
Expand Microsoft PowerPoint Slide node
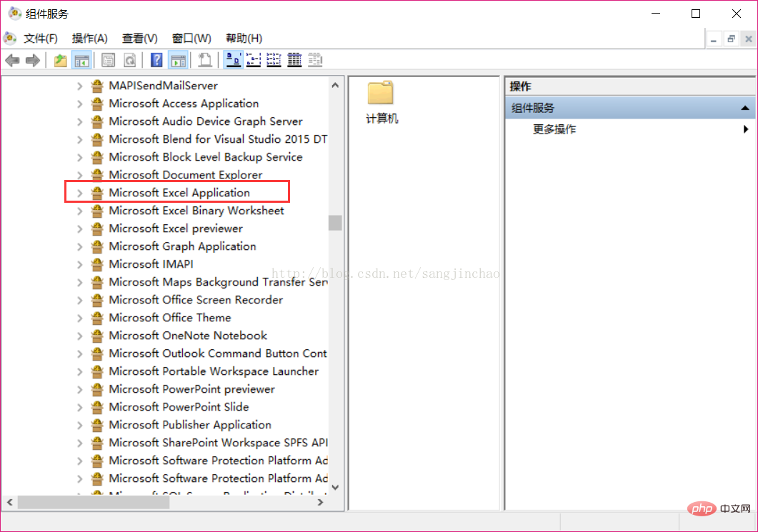pos(80,407)
